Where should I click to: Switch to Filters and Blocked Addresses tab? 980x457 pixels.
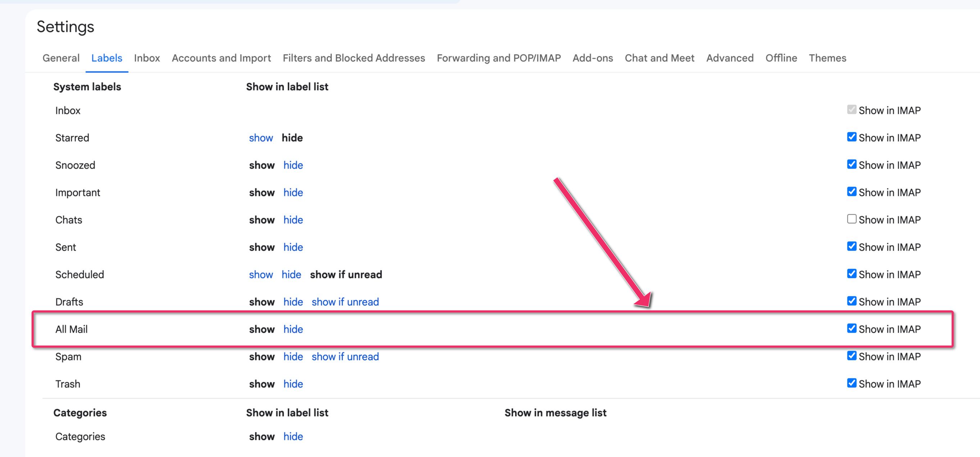point(353,58)
